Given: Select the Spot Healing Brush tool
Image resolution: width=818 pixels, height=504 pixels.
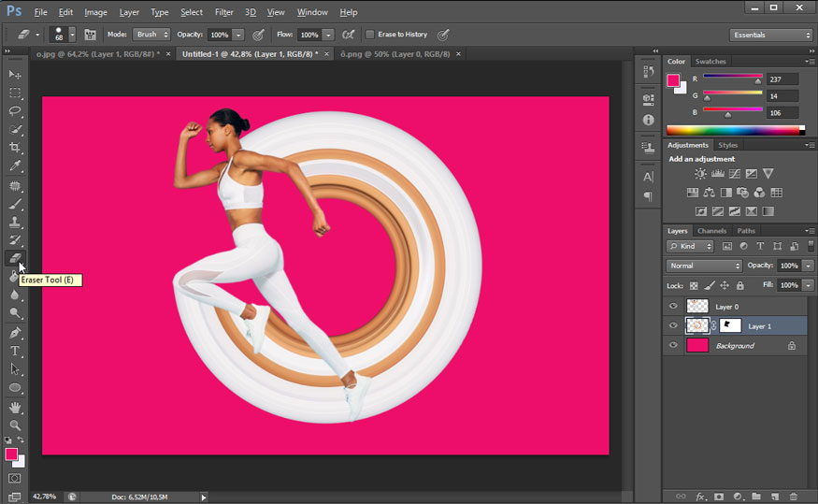Looking at the screenshot, I should [x=15, y=186].
